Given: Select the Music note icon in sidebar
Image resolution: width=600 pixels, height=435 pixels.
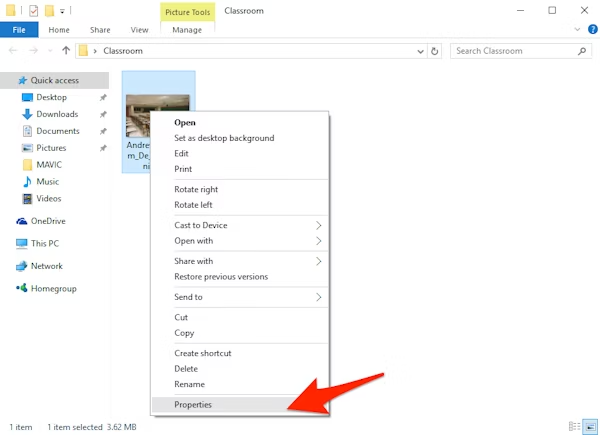Looking at the screenshot, I should [28, 182].
